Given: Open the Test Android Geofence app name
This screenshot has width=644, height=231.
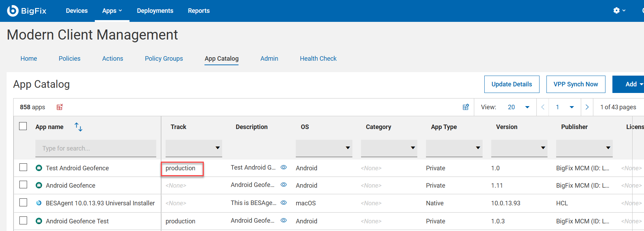Looking at the screenshot, I should click(77, 168).
